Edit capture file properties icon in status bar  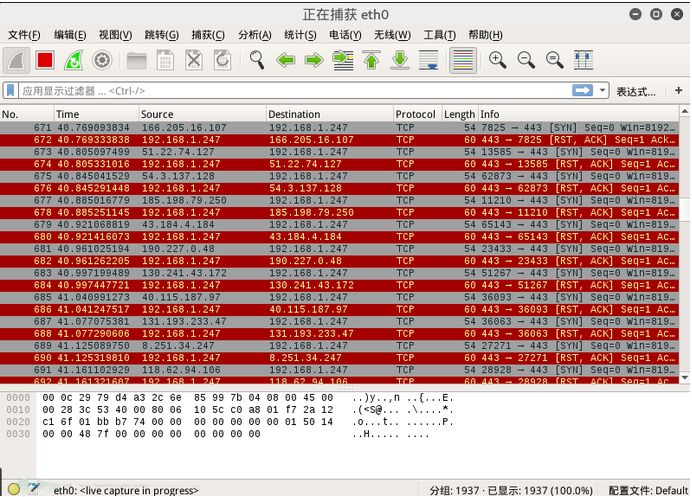click(x=34, y=488)
